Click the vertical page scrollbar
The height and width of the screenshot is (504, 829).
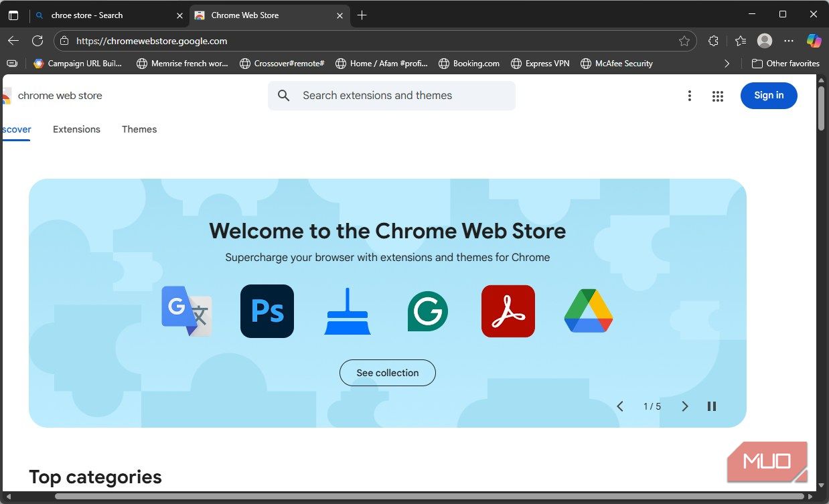[x=822, y=107]
